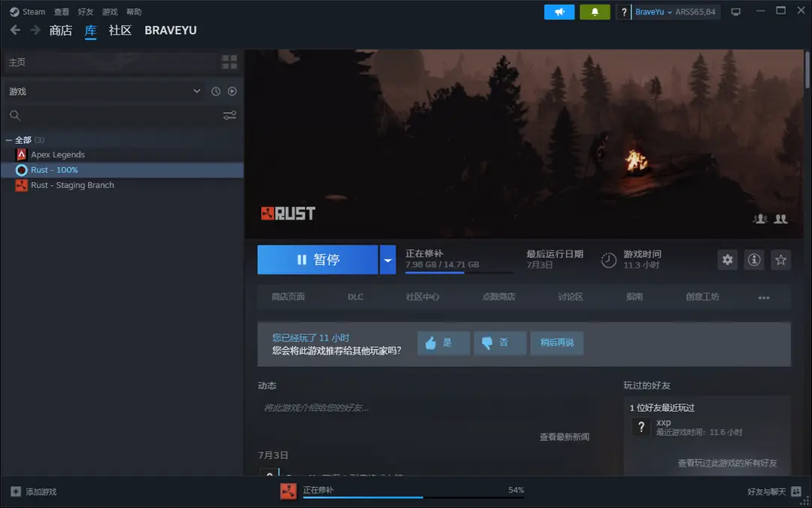Show Rust game info with the circled i icon
This screenshot has height=508, width=812.
pyautogui.click(x=754, y=260)
